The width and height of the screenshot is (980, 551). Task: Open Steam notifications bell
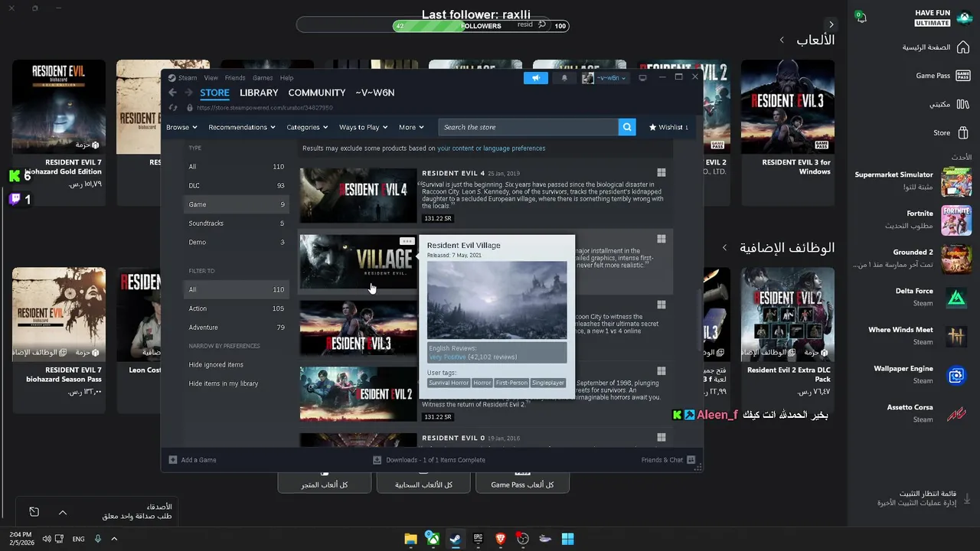coord(564,77)
